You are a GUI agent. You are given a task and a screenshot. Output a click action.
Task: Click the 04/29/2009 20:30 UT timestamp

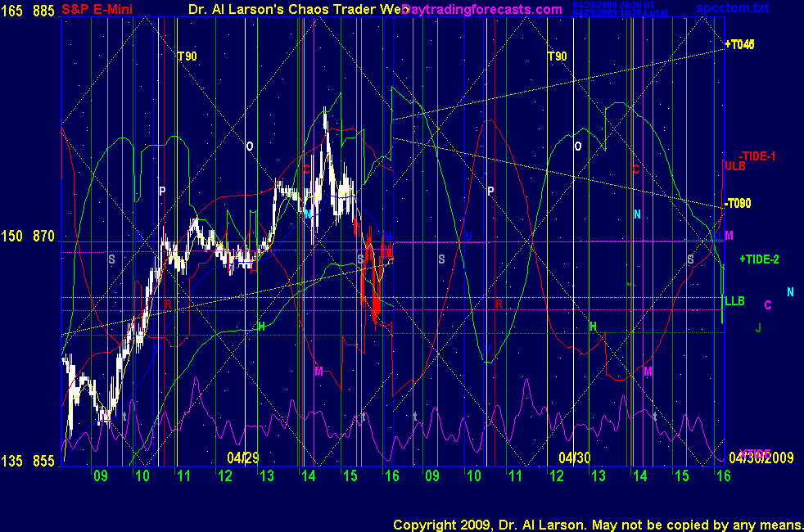coord(614,5)
